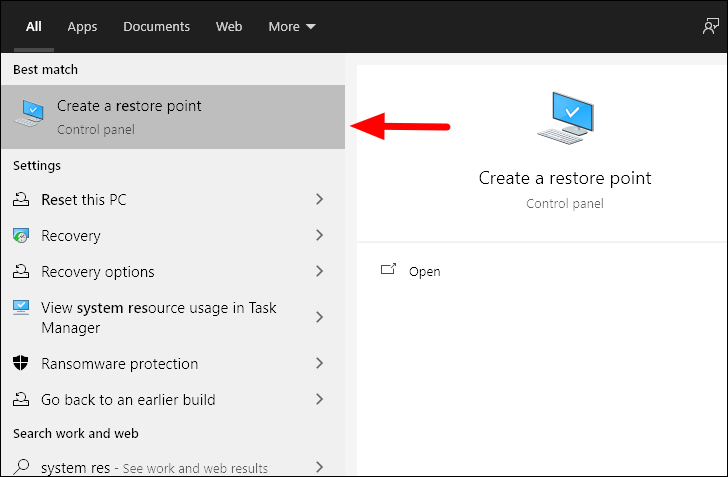Select the Reset this PC setting
This screenshot has width=728, height=477.
173,200
